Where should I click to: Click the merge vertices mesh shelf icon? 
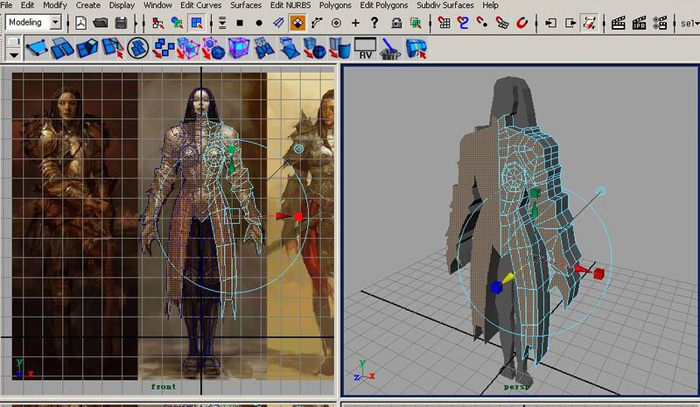264,48
